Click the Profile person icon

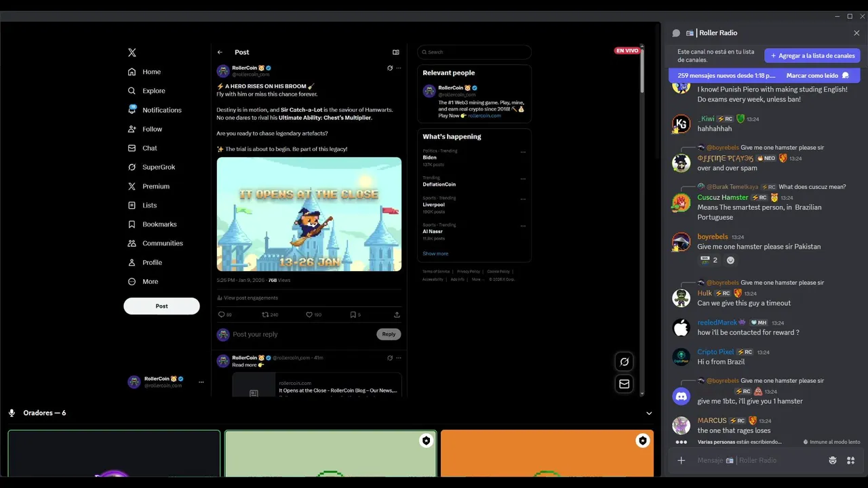click(x=132, y=262)
